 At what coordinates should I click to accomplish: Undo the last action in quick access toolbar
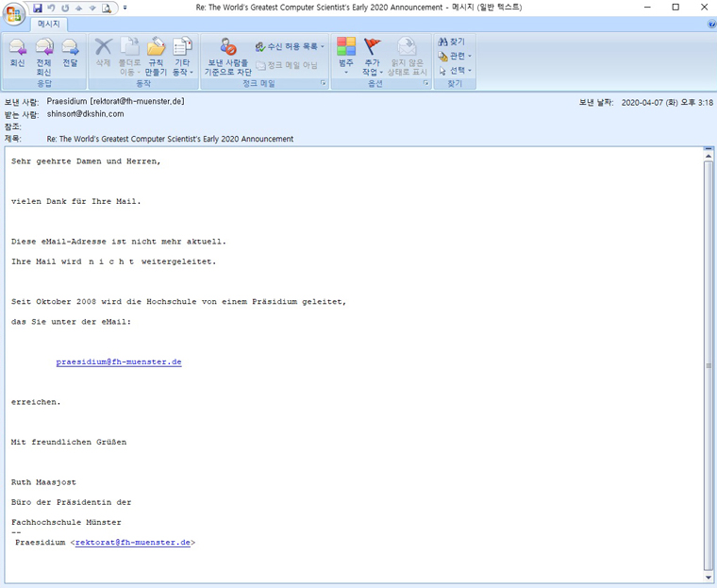click(x=51, y=8)
